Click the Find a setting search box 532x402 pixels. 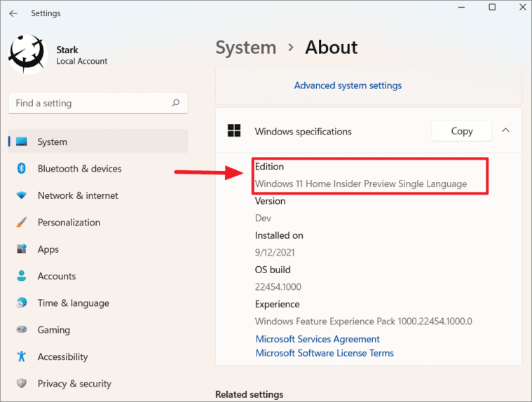[98, 103]
